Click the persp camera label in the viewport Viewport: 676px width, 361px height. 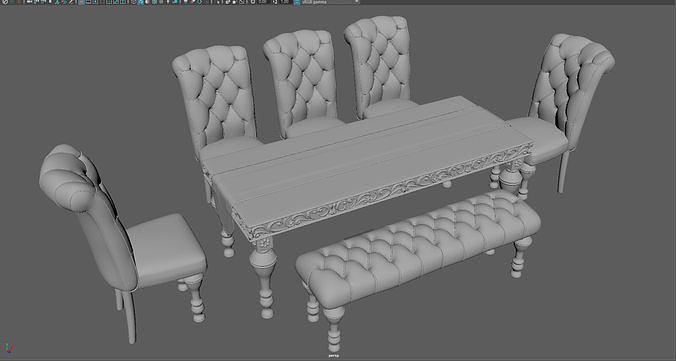coord(334,356)
